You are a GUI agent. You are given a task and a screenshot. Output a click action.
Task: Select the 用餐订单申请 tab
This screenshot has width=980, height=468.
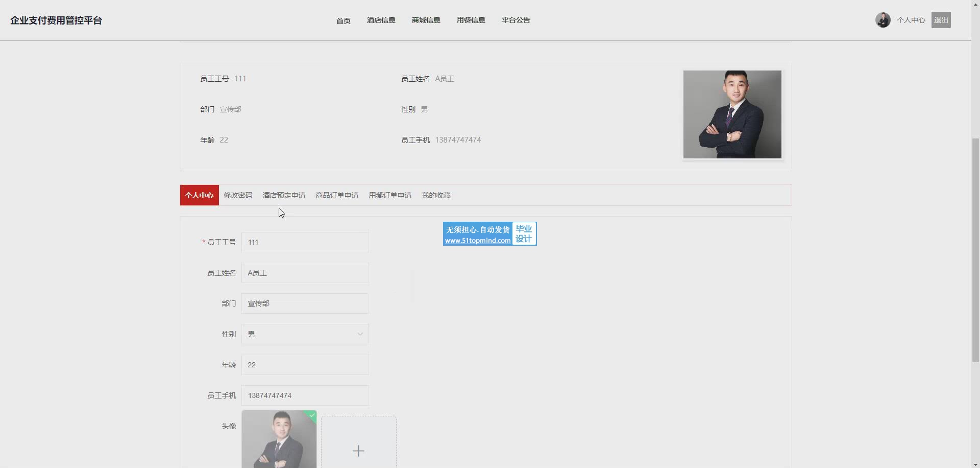(x=390, y=195)
